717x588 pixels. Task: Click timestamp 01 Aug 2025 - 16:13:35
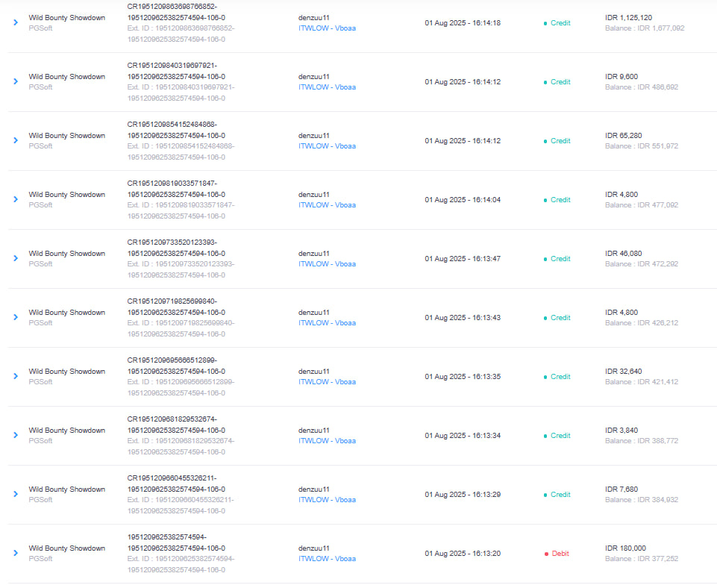click(x=463, y=377)
